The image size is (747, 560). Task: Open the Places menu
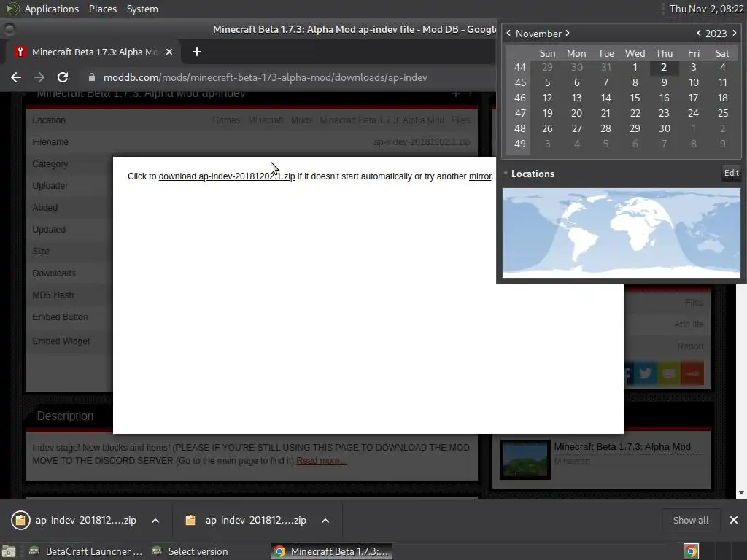tap(102, 9)
